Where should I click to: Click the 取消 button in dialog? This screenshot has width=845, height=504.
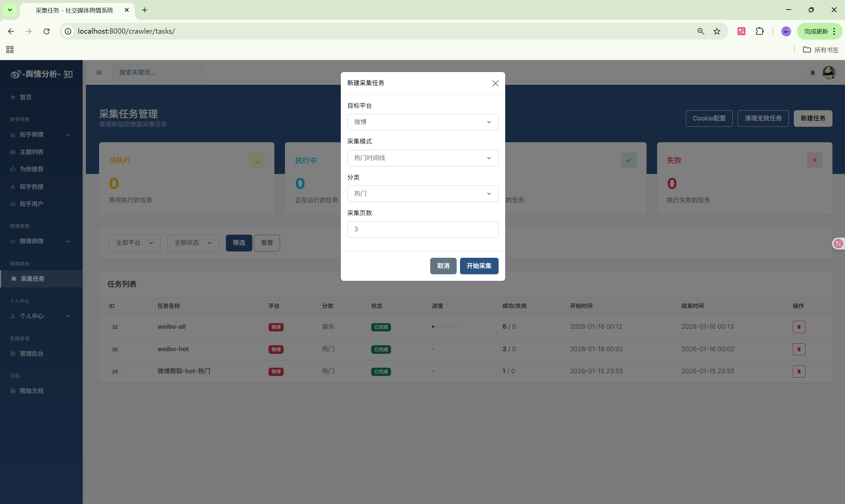(443, 266)
